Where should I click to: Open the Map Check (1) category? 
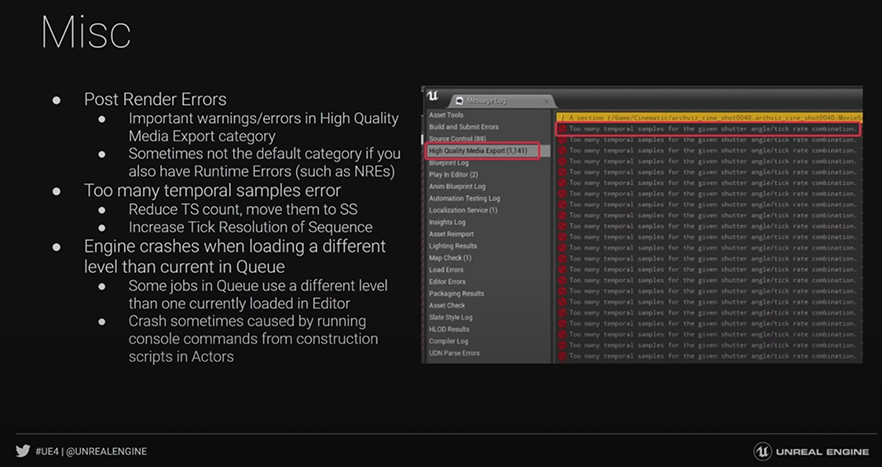[450, 258]
